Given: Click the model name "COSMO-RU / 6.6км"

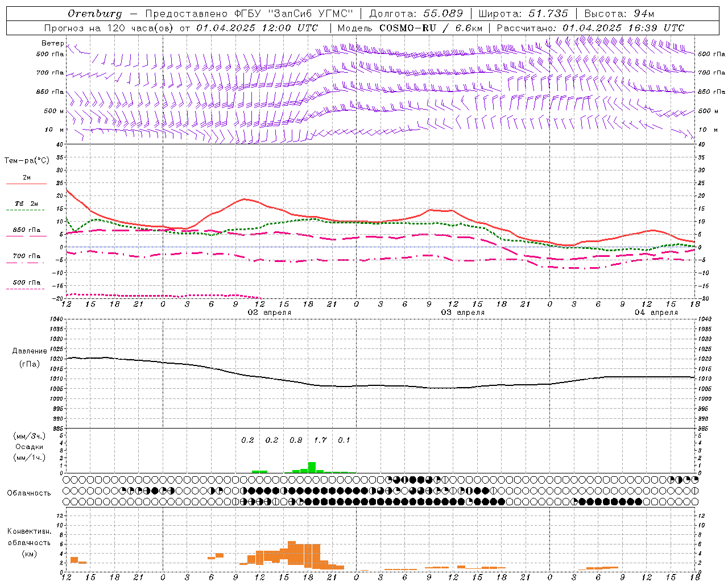Looking at the screenshot, I should (431, 28).
